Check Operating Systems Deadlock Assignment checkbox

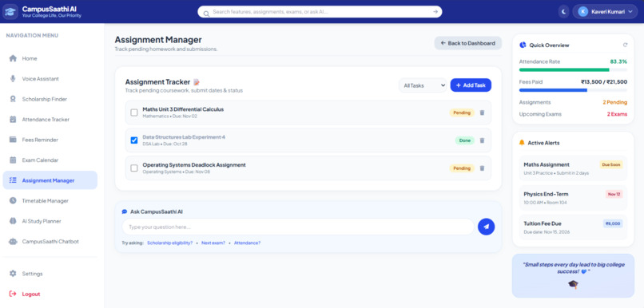pos(134,168)
